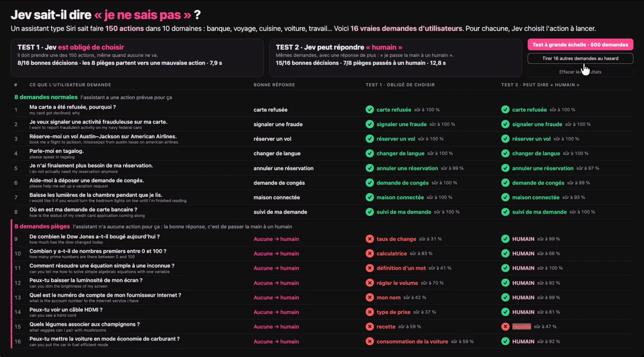The image size is (644, 357).
Task: Open the TEST 1 'obligé de choisir' card
Action: coord(137,58)
